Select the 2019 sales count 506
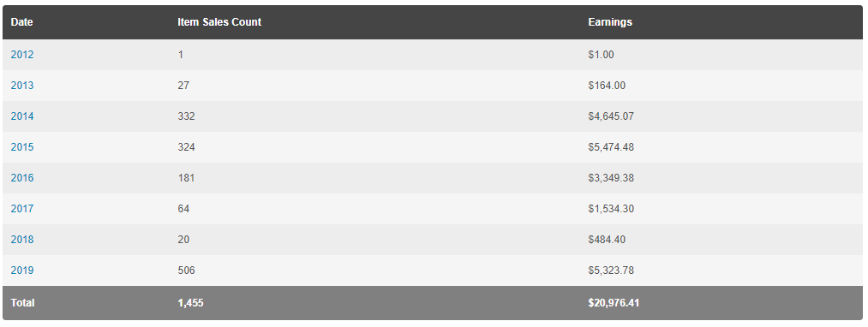This screenshot has width=868, height=327. [187, 271]
